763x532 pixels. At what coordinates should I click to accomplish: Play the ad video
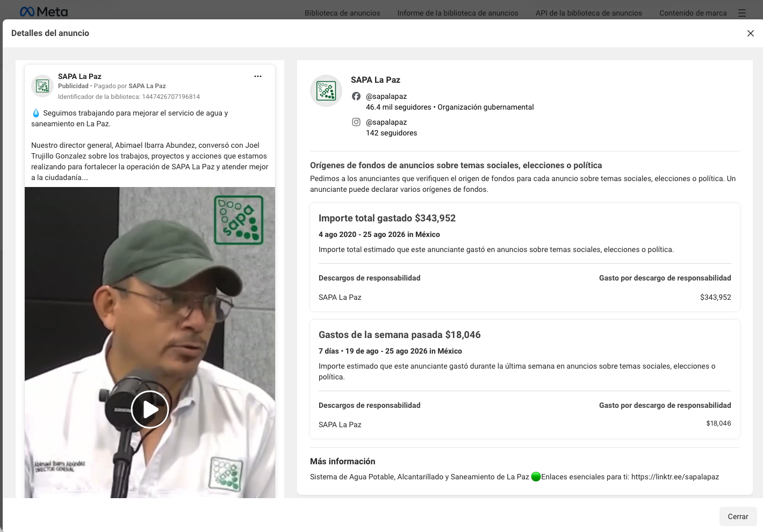pyautogui.click(x=150, y=409)
